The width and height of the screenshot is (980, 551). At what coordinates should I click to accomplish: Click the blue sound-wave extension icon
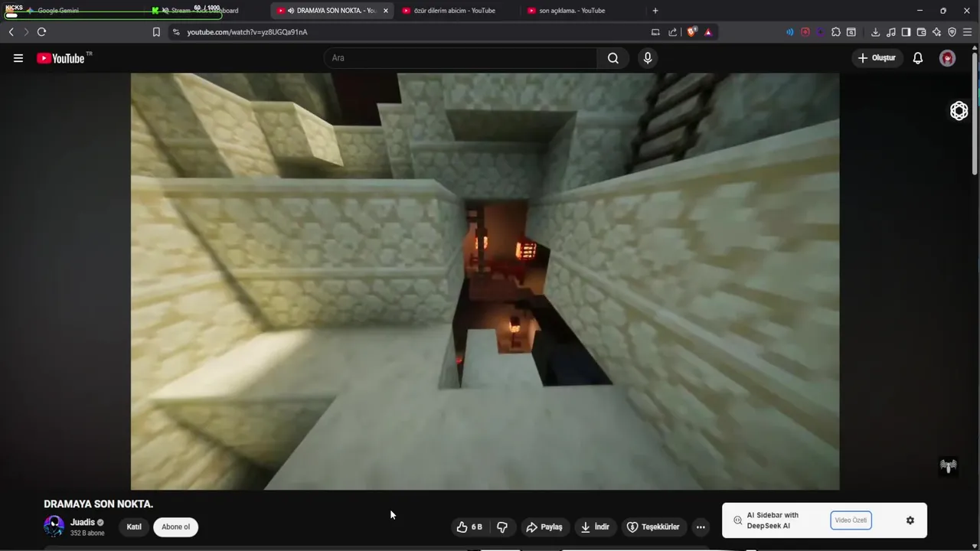coord(789,32)
